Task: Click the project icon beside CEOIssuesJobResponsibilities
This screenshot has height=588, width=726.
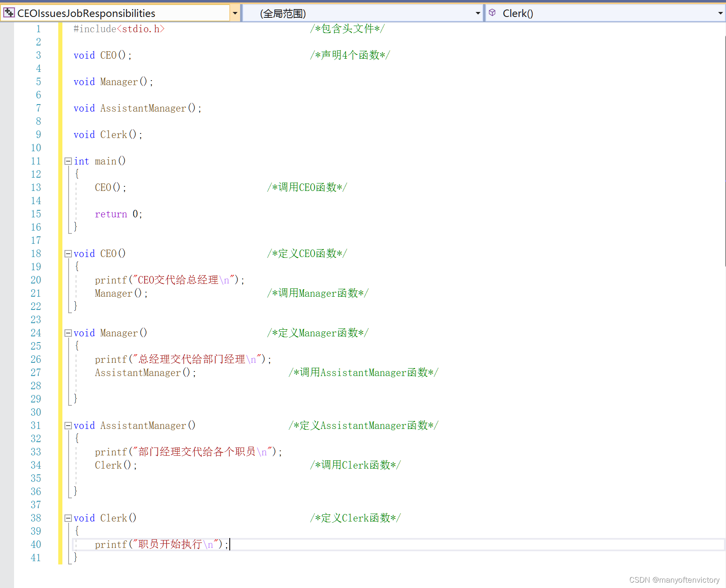Action: click(9, 13)
